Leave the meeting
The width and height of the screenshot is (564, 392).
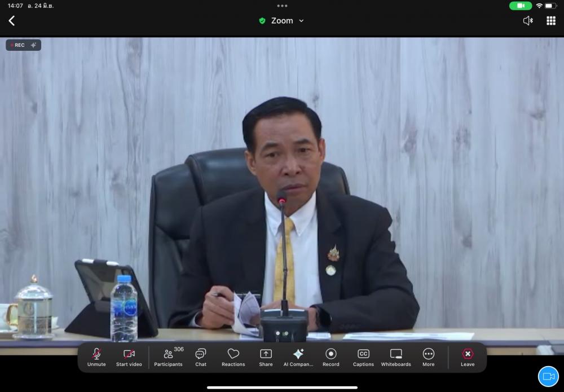468,358
